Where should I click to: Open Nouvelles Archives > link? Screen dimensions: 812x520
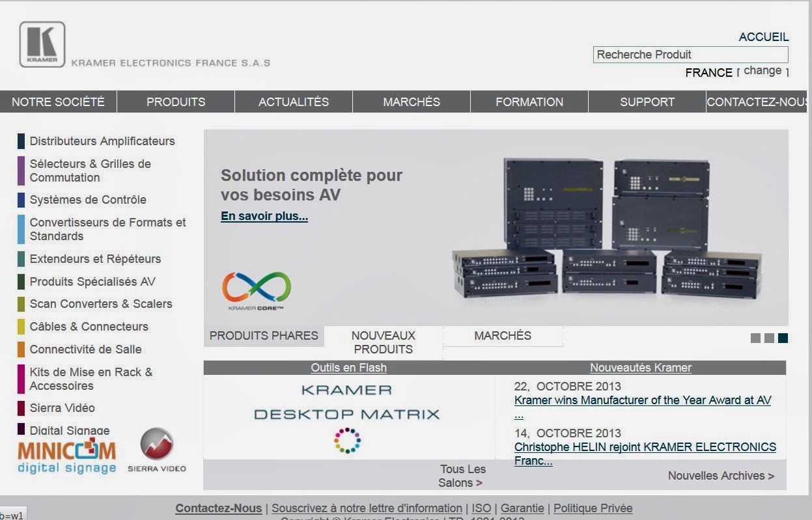pyautogui.click(x=721, y=476)
